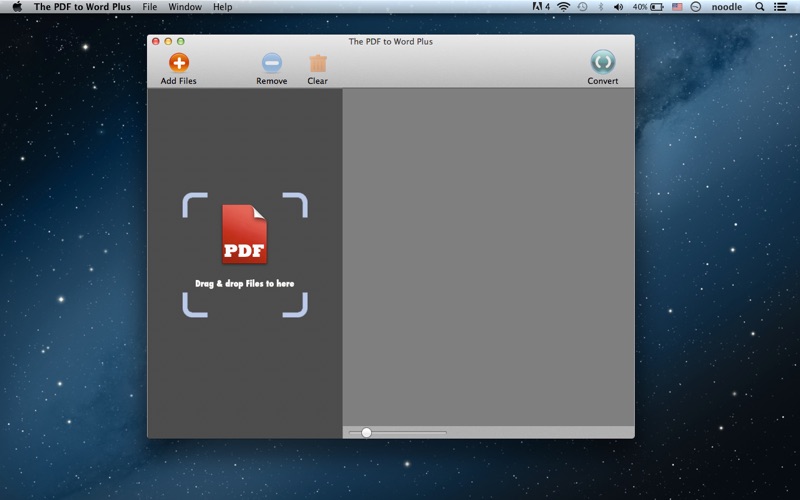Screen dimensions: 800x500
Task: Click the US flag input source icon
Action: [677, 7]
